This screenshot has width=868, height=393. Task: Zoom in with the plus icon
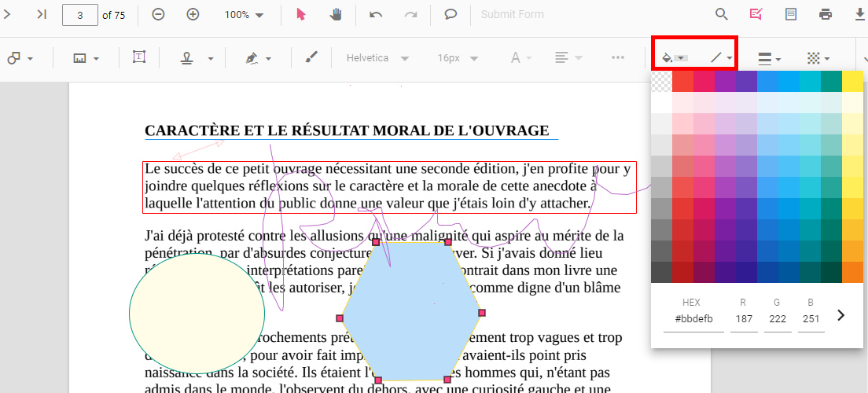click(193, 14)
